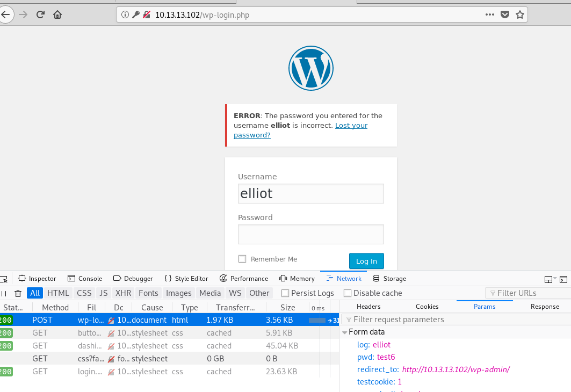Pause network recording in devtools
This screenshot has height=392, width=571.
coord(4,293)
